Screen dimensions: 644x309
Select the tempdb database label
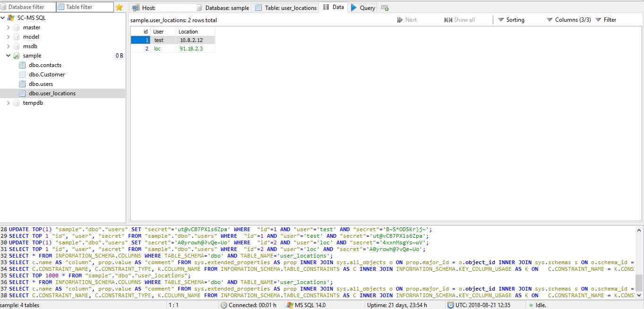pos(33,103)
